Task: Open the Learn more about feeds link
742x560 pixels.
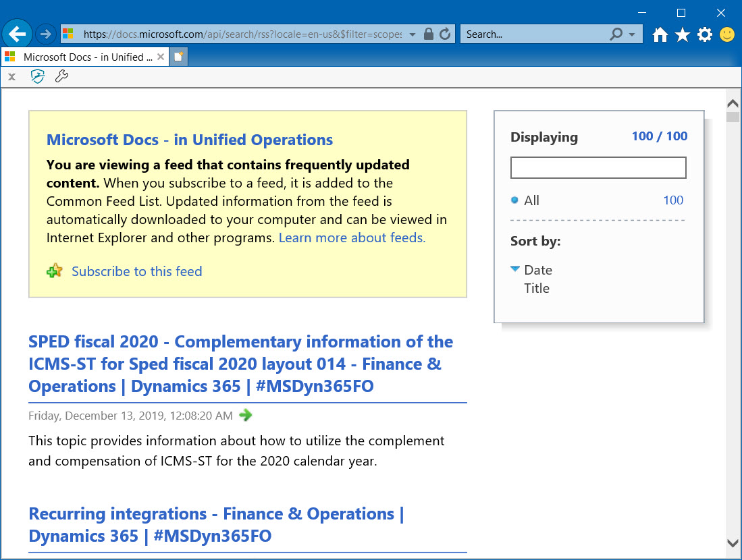Action: (x=352, y=237)
